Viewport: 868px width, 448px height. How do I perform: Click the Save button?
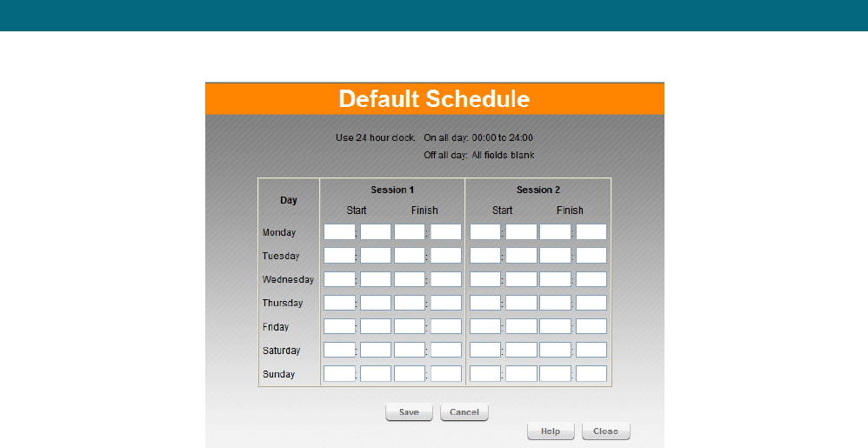[409, 412]
